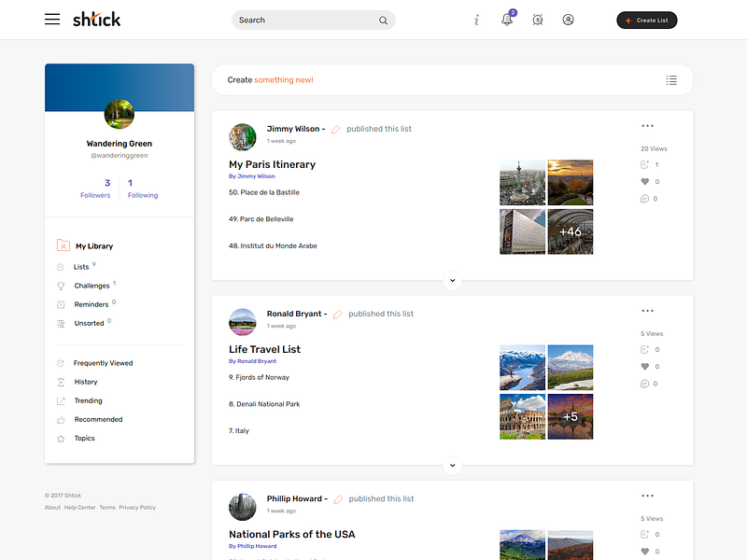Viewport: 747px width, 560px height.
Task: Open notifications bell
Action: pos(507,20)
